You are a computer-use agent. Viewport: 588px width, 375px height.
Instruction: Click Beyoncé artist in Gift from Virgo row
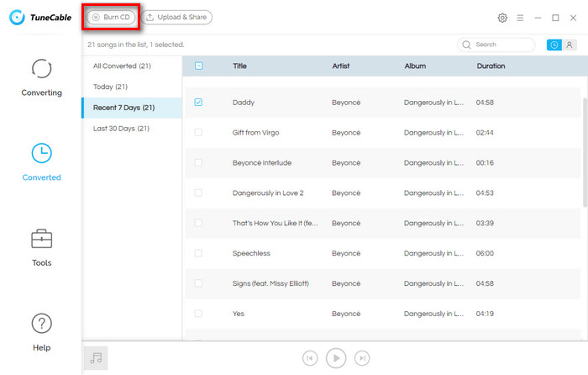(x=346, y=133)
